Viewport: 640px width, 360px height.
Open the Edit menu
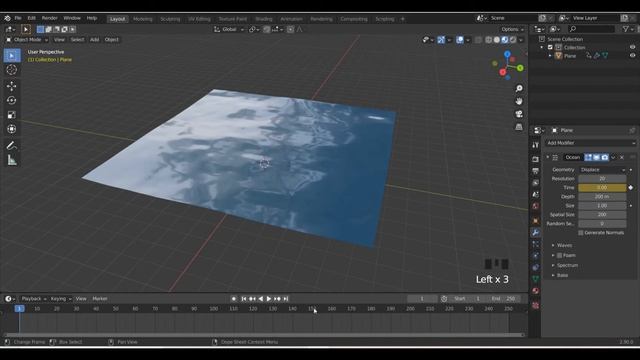pyautogui.click(x=31, y=18)
